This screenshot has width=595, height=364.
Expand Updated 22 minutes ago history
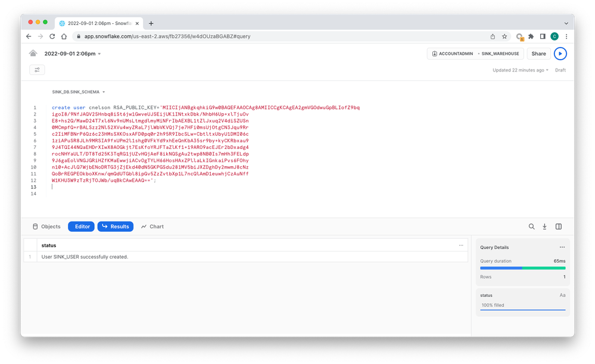point(520,70)
